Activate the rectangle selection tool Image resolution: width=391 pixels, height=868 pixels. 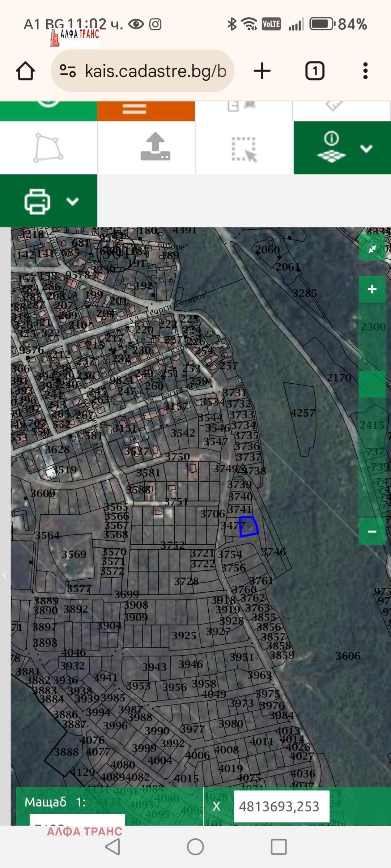tap(244, 149)
